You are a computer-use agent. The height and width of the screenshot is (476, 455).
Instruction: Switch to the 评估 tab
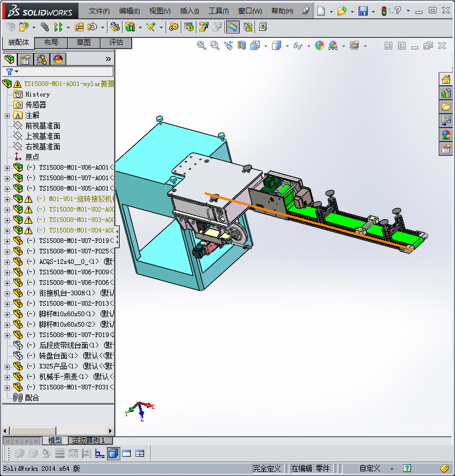116,42
